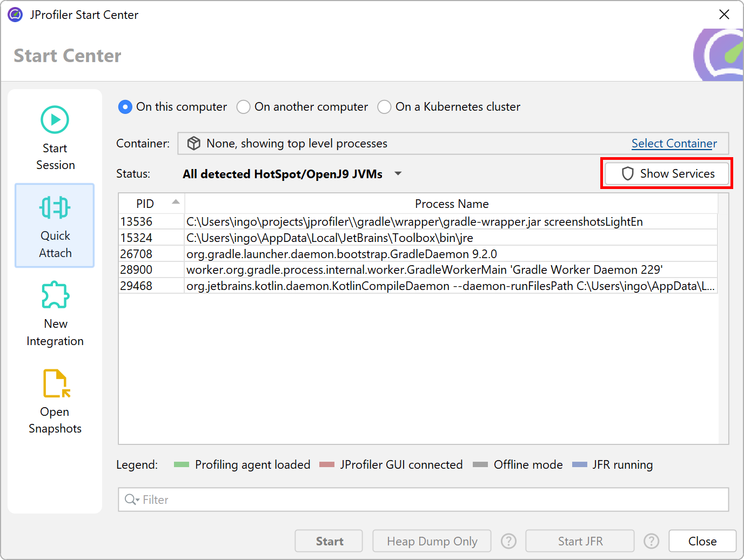Sort the table by PID column header
Screen dimensions: 744x560
(x=151, y=204)
